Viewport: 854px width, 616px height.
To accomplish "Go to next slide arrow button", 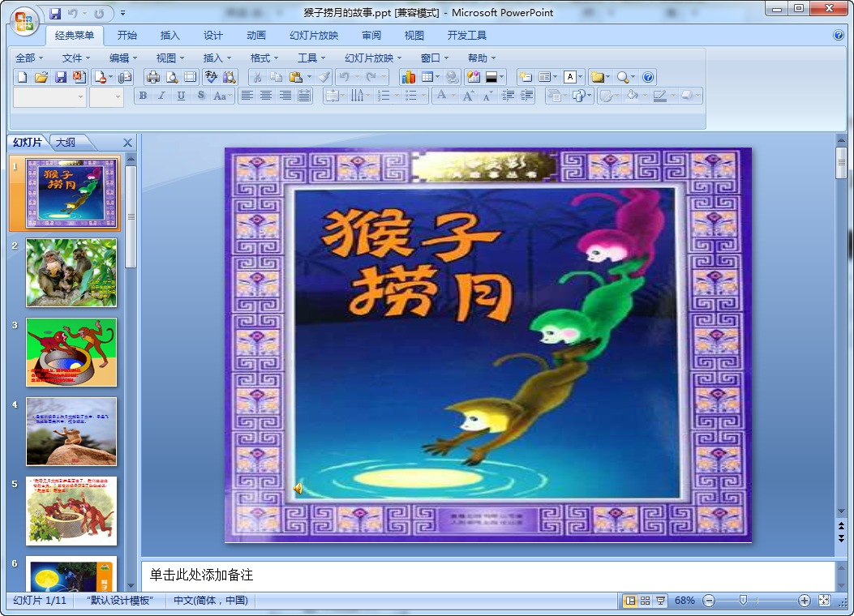I will 841,539.
